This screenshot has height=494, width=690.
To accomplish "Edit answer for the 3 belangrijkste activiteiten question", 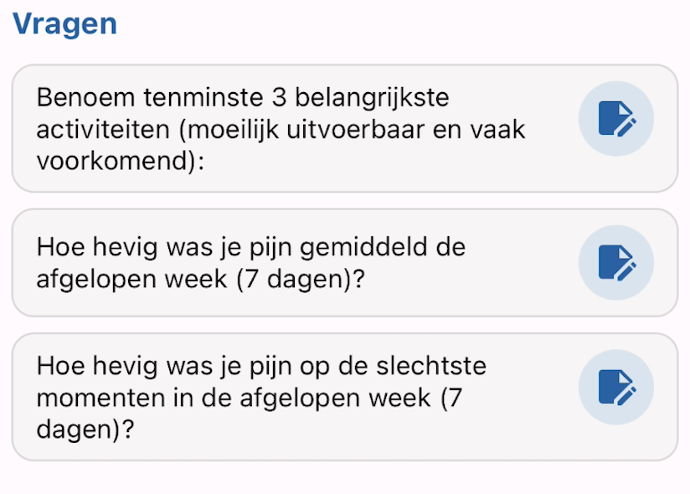I will click(616, 119).
